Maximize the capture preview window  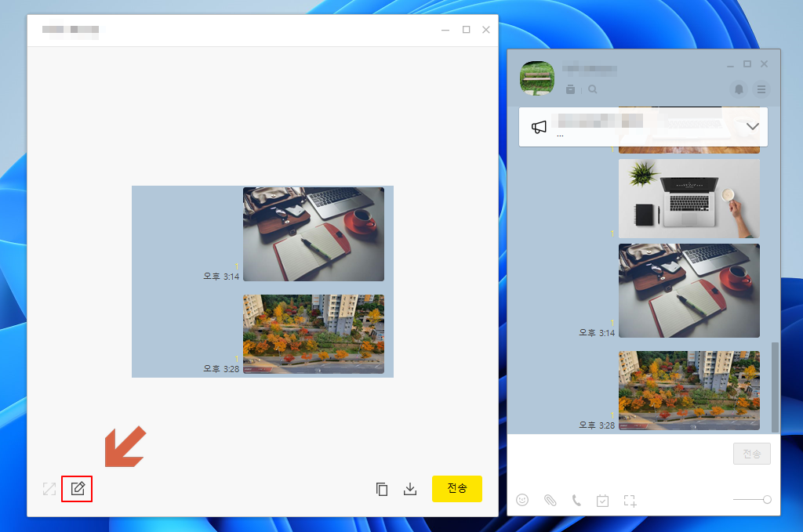coord(466,30)
